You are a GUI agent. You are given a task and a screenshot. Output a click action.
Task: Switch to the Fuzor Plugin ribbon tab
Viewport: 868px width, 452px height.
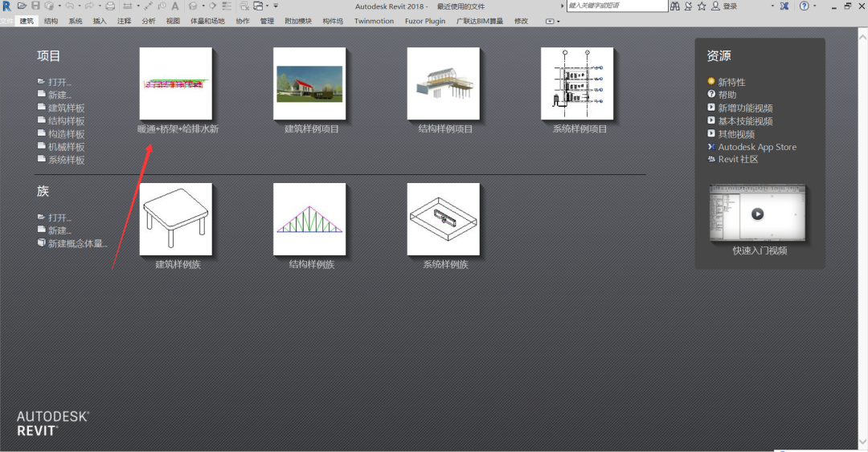(x=425, y=21)
